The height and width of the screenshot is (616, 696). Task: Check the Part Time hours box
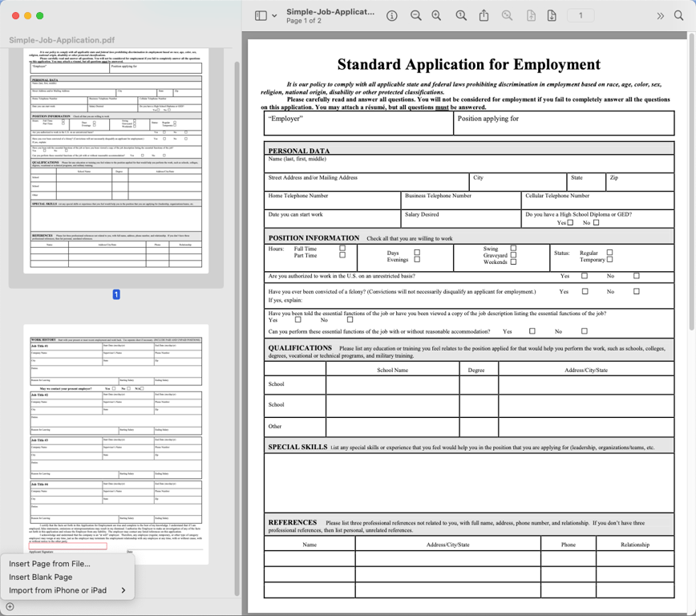click(342, 255)
